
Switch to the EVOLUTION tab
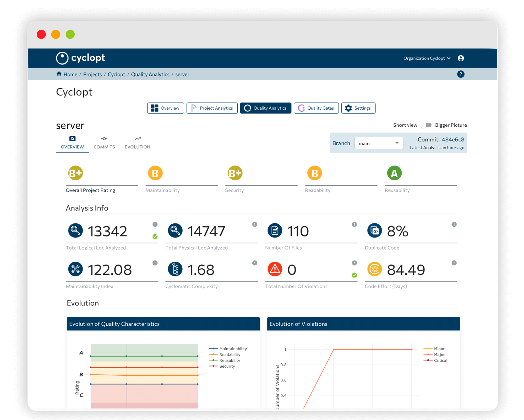[x=137, y=143]
